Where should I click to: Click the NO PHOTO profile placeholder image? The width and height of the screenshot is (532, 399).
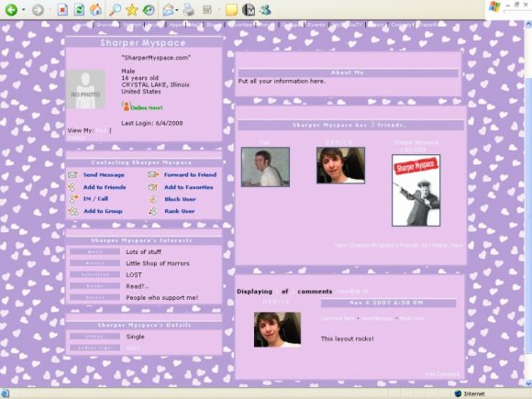(85, 90)
